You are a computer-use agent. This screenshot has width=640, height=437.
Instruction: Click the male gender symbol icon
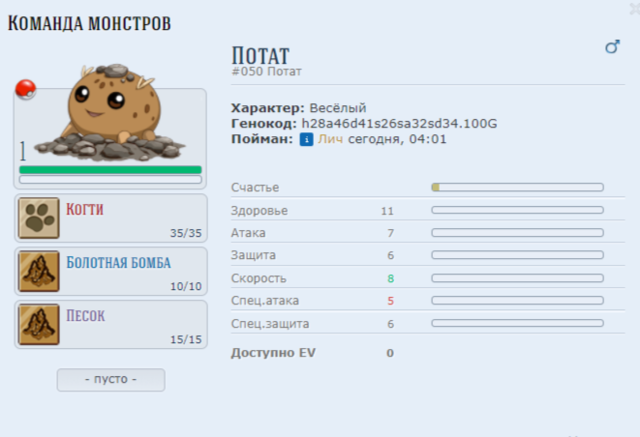[612, 47]
